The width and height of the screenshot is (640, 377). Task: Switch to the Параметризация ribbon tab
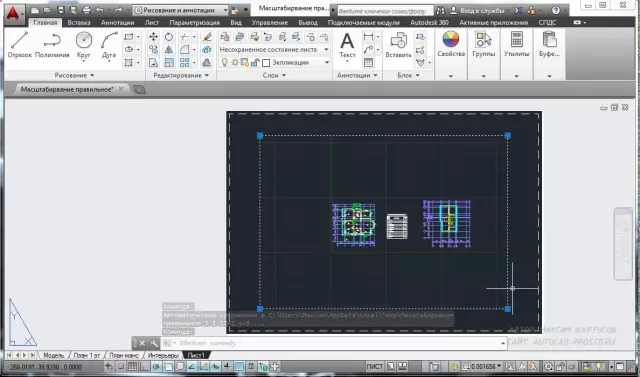(x=194, y=23)
